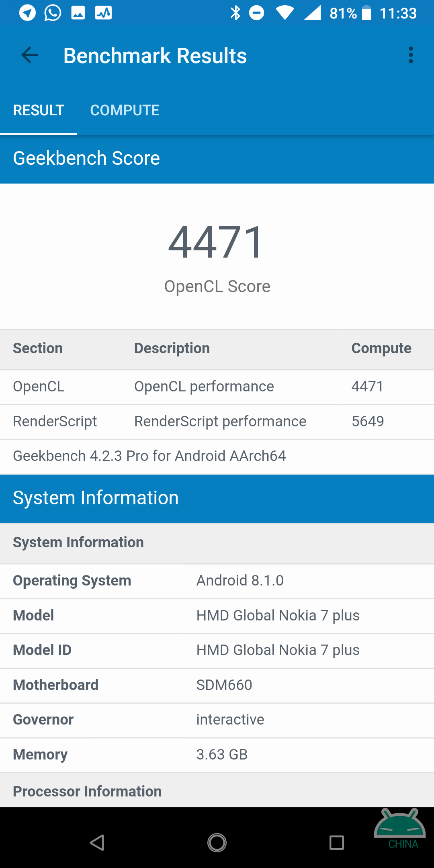Tap the Governor value interactive
Viewport: 434px width, 868px height.
click(230, 720)
